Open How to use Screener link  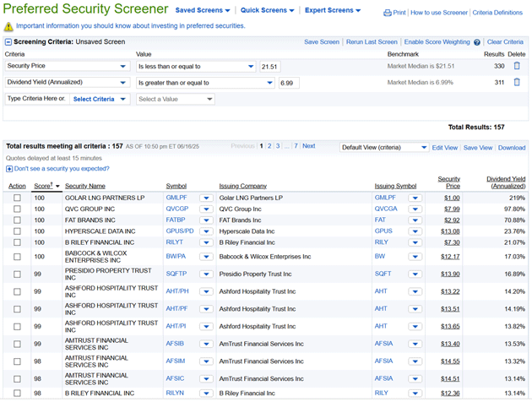click(x=439, y=13)
